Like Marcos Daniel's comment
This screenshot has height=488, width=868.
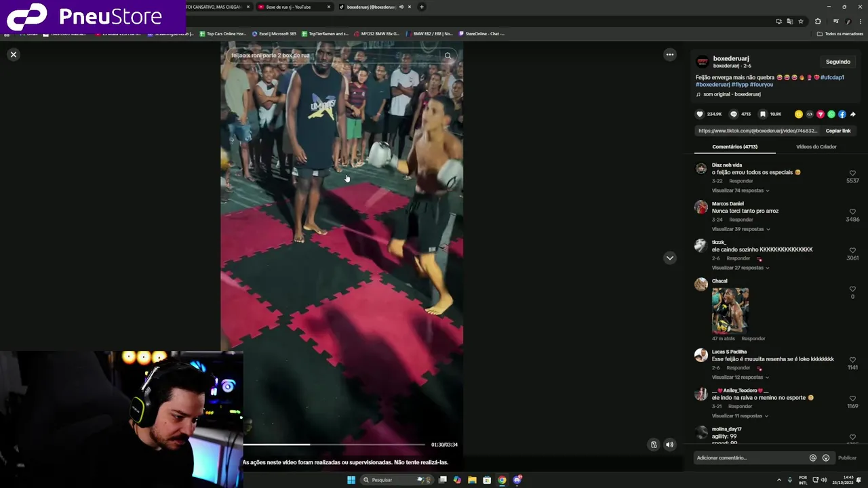tap(852, 211)
